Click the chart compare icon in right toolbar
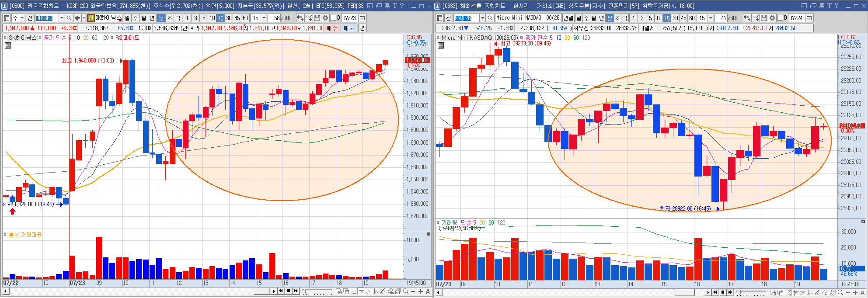868x298 pixels. click(x=747, y=18)
